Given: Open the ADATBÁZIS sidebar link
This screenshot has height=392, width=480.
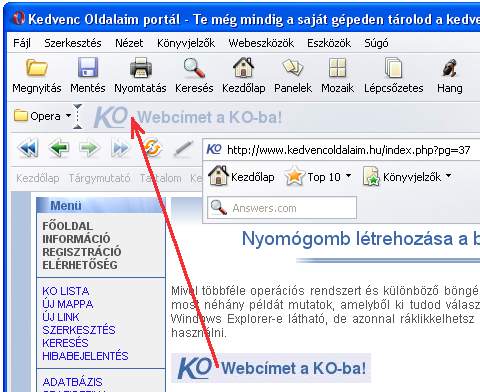Looking at the screenshot, I should [72, 382].
